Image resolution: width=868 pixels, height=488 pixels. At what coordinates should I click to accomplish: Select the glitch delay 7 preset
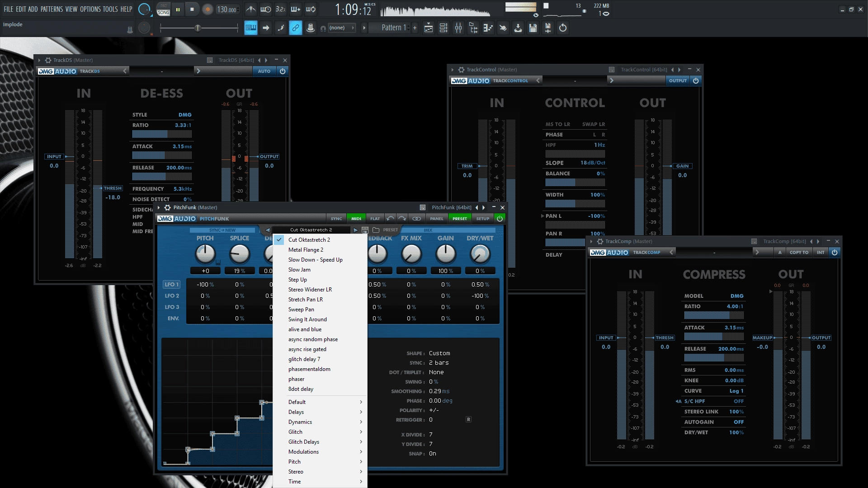320,359
